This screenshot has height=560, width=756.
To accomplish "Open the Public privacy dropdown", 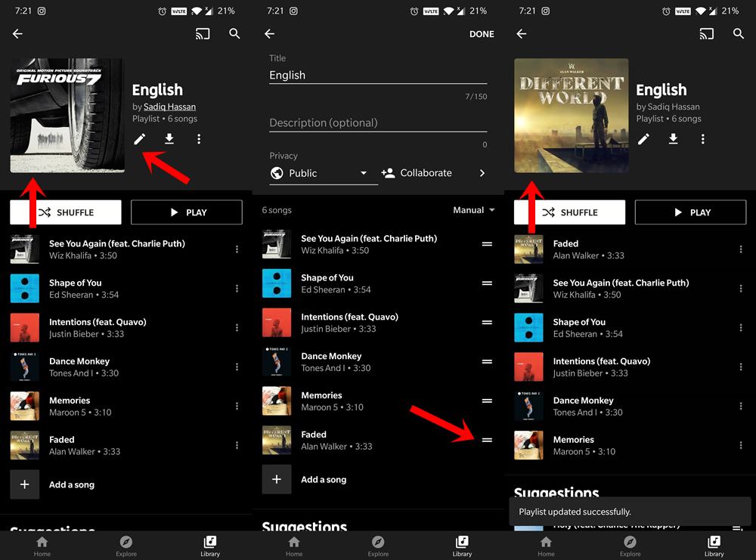I will (322, 173).
